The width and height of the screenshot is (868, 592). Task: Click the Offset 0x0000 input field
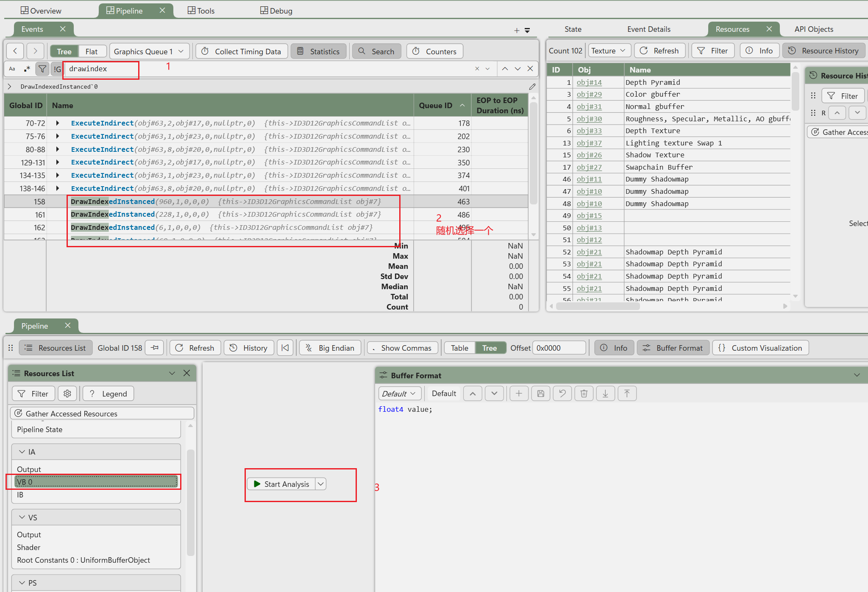(x=559, y=348)
